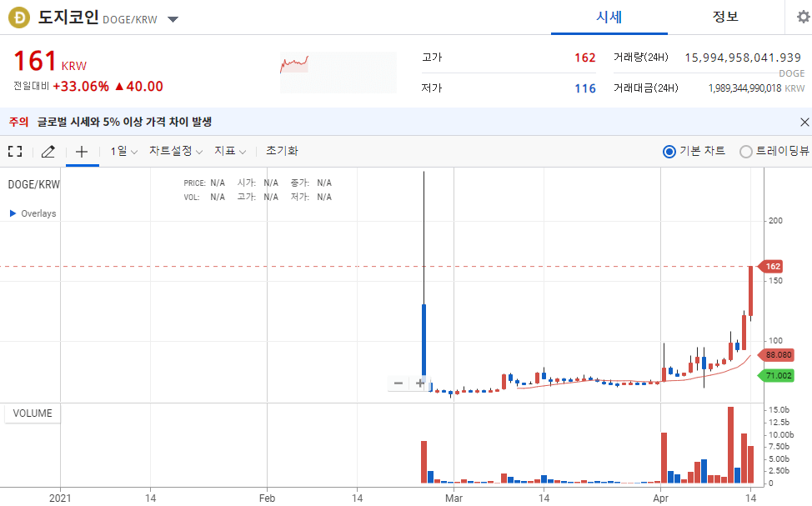
Task: Click the 24H volume 15,994,958,041.939
Action: (x=743, y=58)
